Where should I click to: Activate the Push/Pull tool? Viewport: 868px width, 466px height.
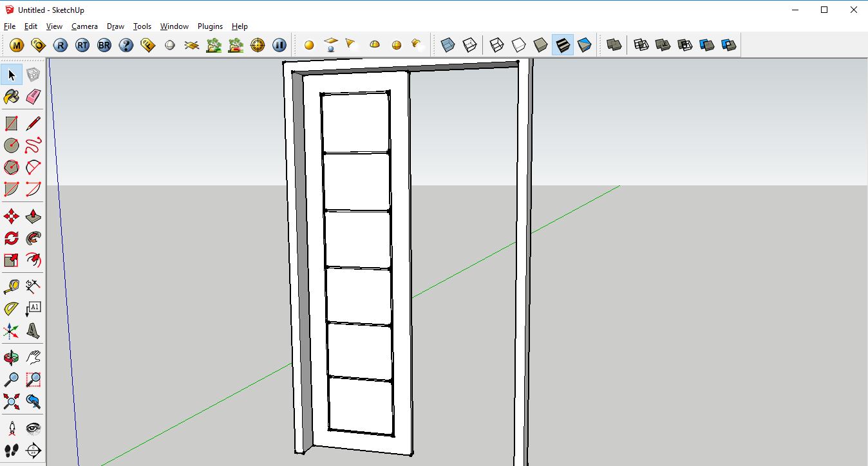33,216
